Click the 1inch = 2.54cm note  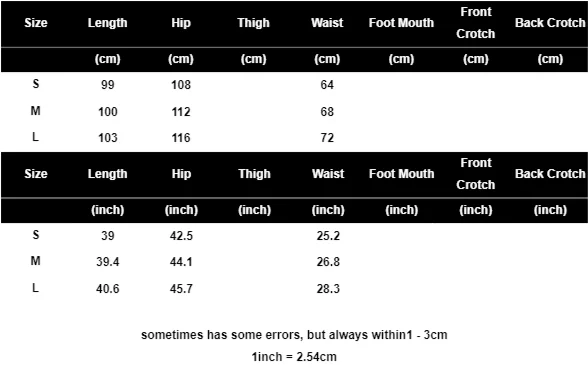[x=294, y=357]
